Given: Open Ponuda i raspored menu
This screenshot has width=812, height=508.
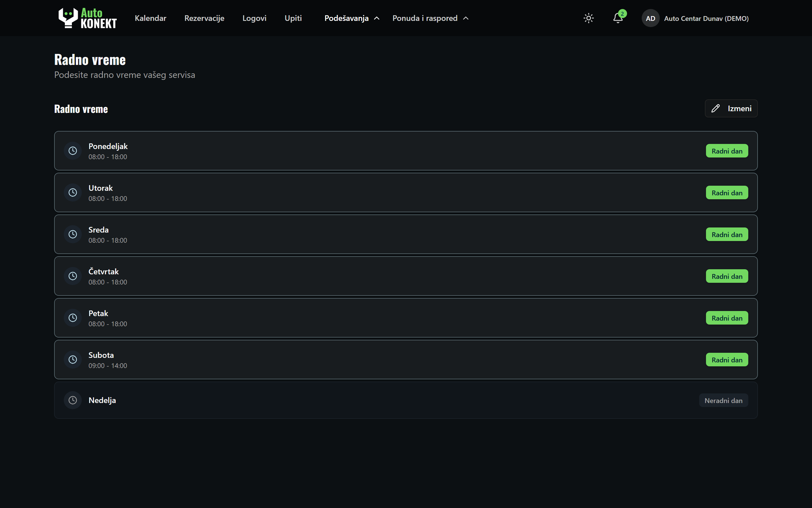Looking at the screenshot, I should pos(431,18).
